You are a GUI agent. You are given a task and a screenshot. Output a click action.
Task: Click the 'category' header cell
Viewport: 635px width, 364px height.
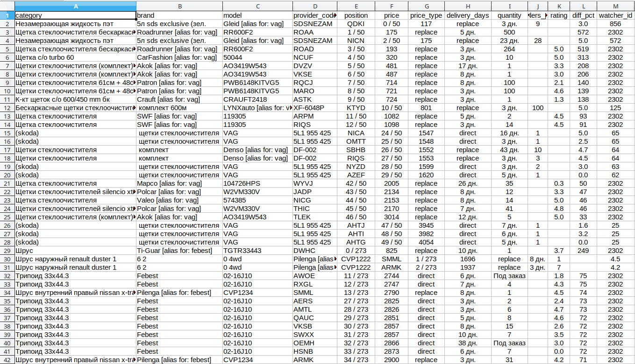(x=75, y=15)
